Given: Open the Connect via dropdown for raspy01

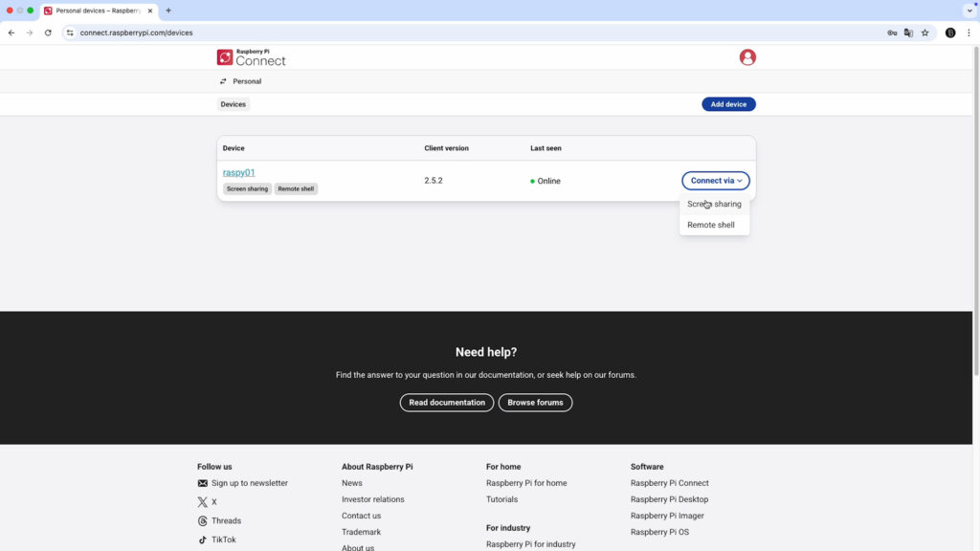Looking at the screenshot, I should [715, 180].
